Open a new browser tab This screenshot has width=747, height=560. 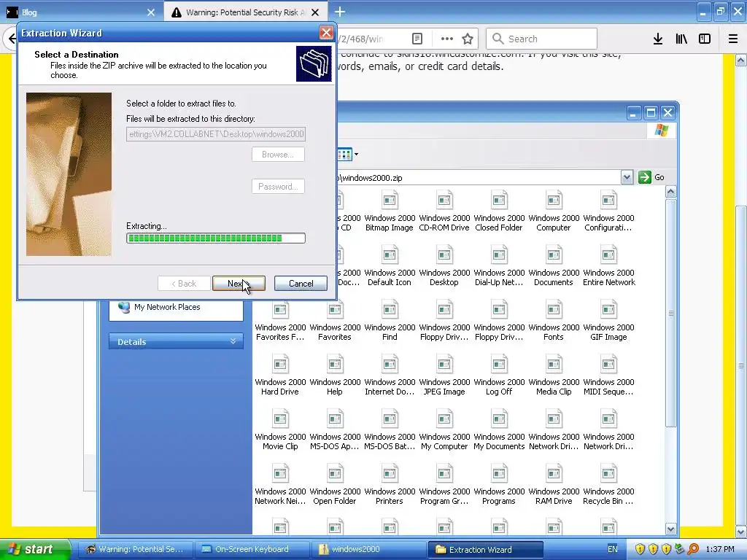(x=340, y=12)
